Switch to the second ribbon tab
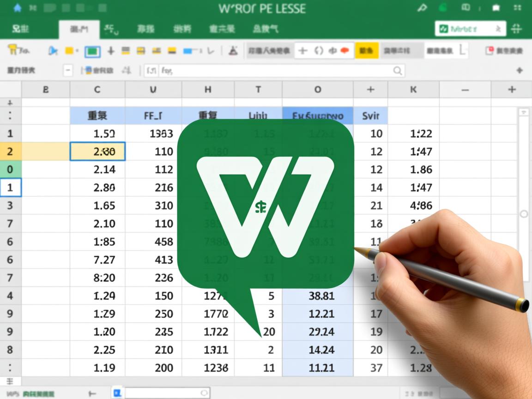Image resolution: width=532 pixels, height=399 pixels. click(x=79, y=29)
